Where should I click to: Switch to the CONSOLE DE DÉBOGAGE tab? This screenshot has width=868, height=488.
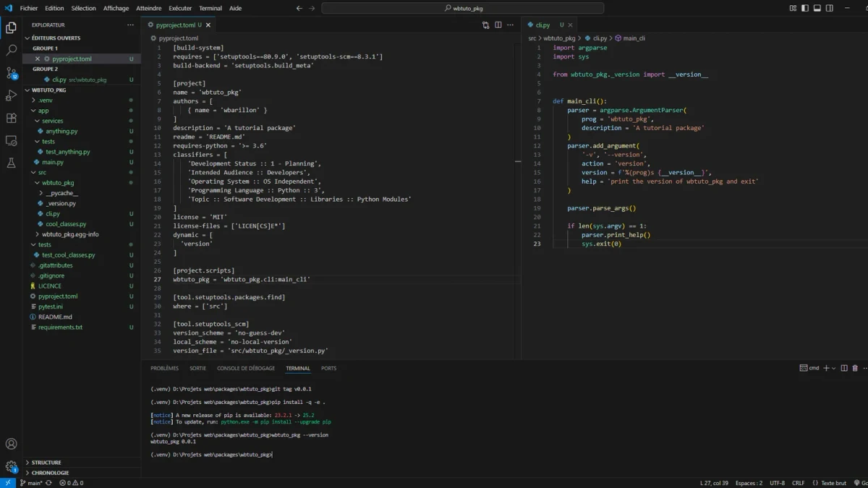tap(246, 368)
